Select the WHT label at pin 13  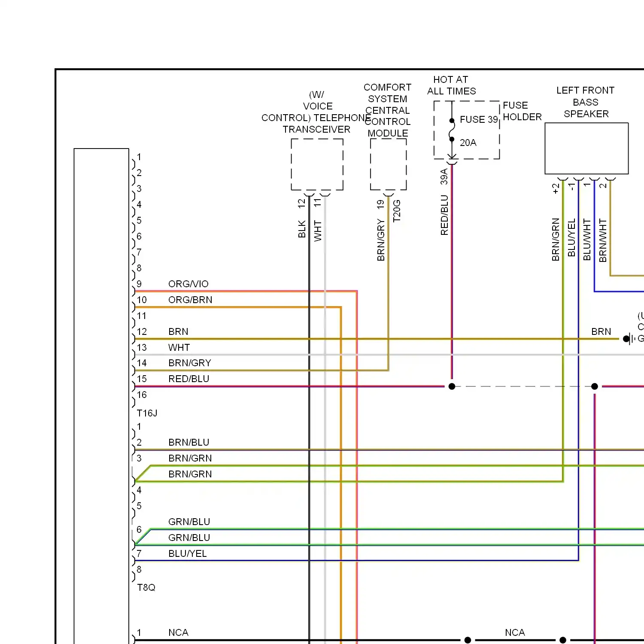pyautogui.click(x=179, y=347)
